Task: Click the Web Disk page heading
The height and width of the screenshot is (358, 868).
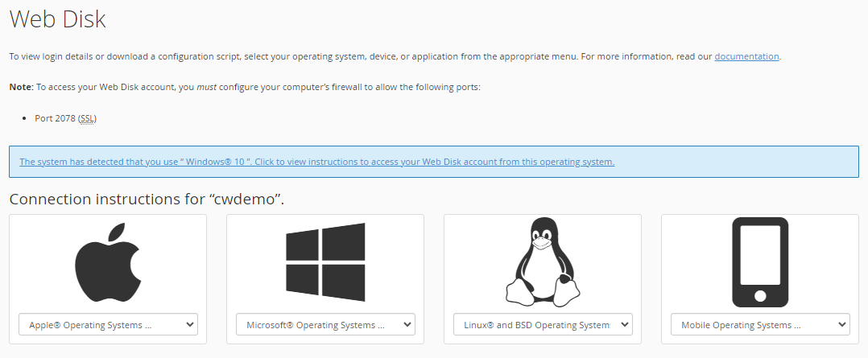Action: click(57, 19)
